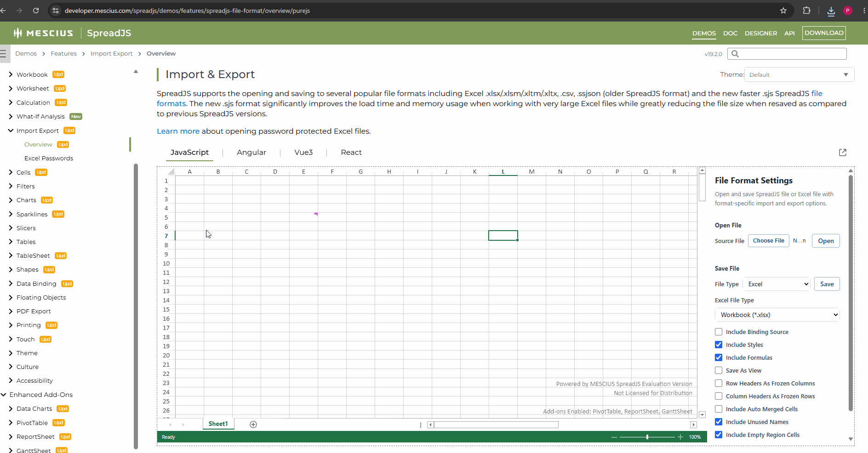868x453 pixels.
Task: Uncheck Include Formulas checkbox
Action: tap(719, 357)
